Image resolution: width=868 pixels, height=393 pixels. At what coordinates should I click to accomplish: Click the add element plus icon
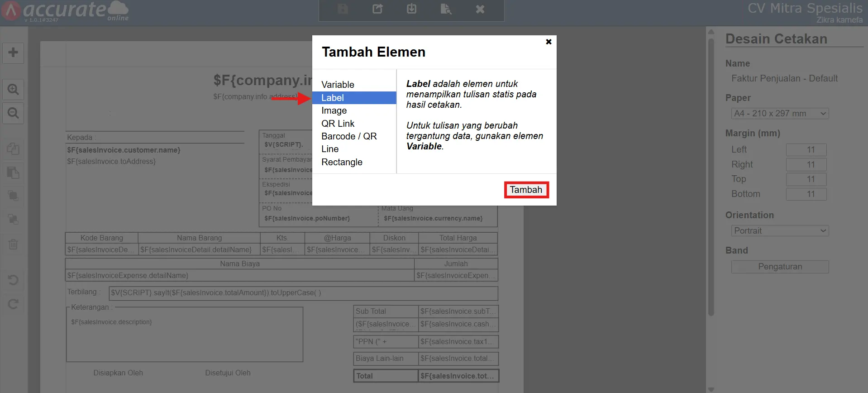(13, 53)
